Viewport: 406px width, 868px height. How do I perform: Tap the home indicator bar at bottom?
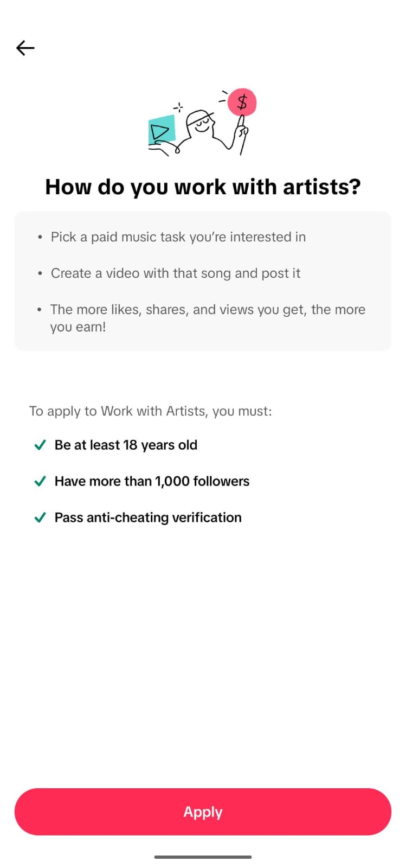pyautogui.click(x=203, y=857)
